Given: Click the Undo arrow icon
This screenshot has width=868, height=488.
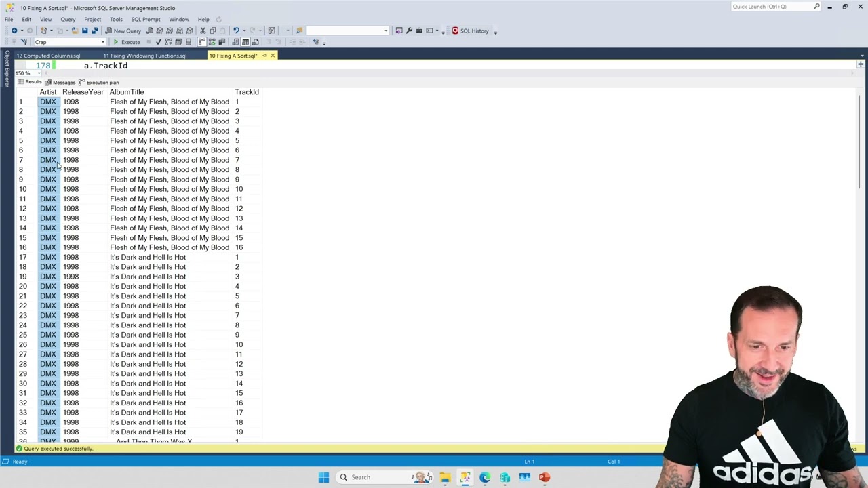Looking at the screenshot, I should [236, 30].
